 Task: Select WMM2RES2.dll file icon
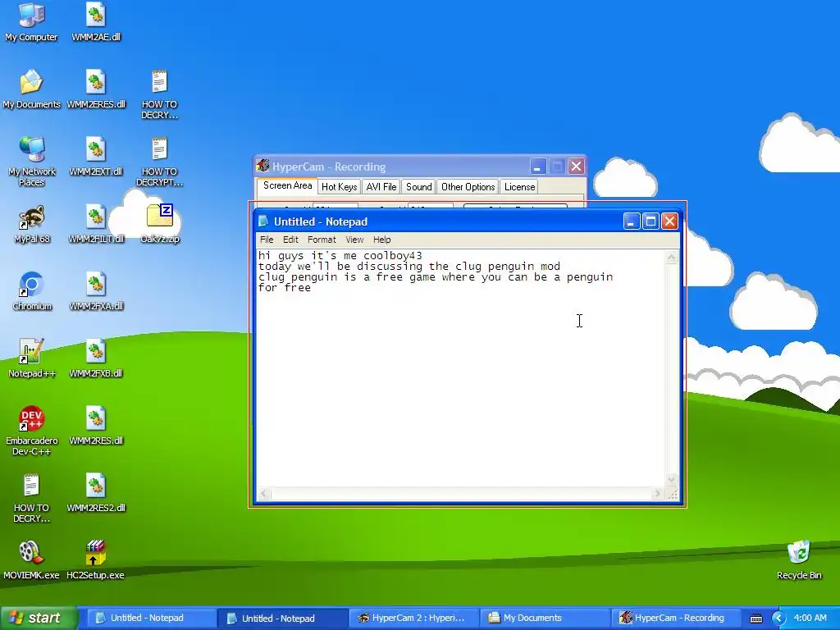tap(96, 493)
